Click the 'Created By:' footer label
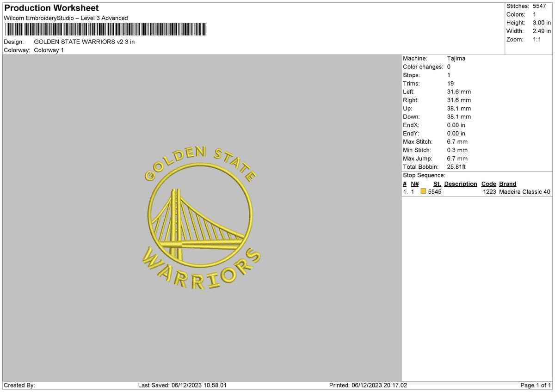The image size is (555, 392). click(x=19, y=385)
